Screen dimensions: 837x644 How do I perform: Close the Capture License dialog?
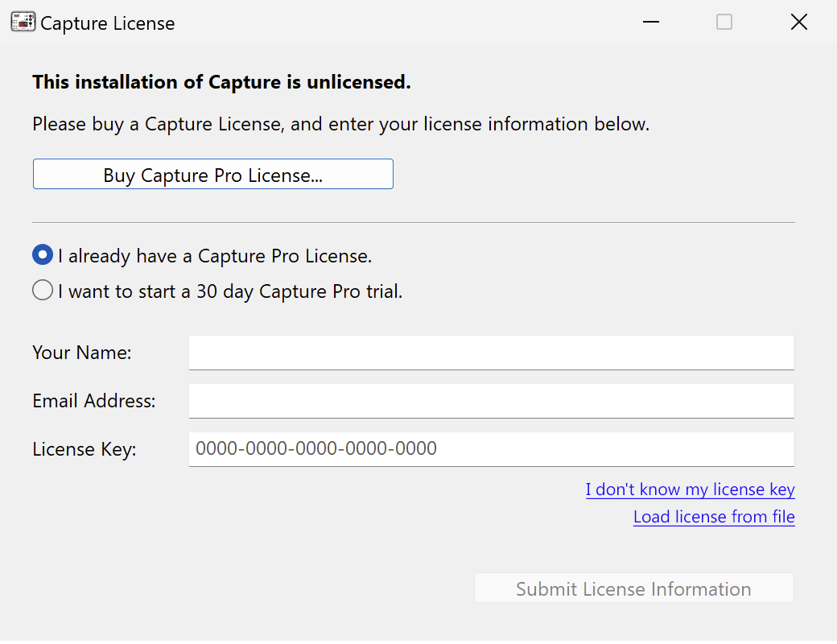tap(798, 22)
